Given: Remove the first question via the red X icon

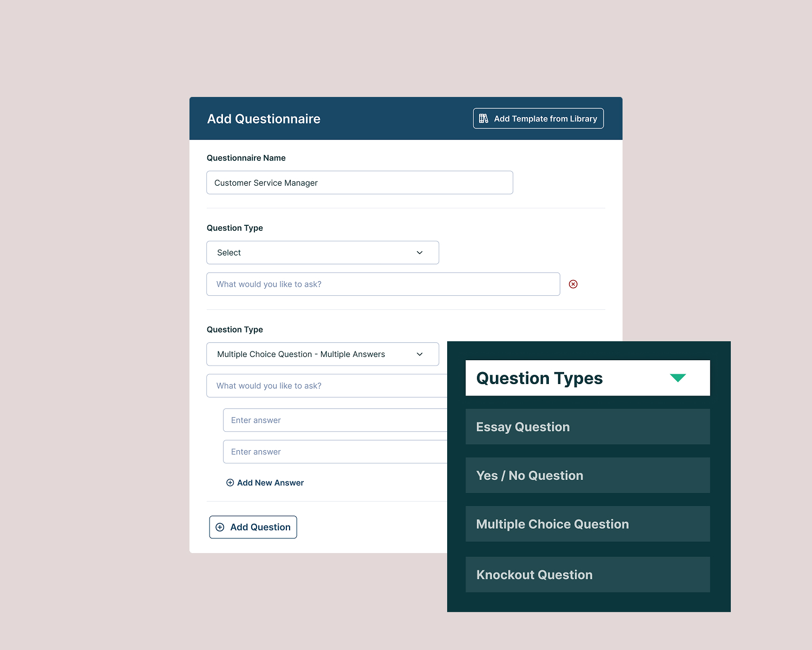Looking at the screenshot, I should [x=573, y=284].
